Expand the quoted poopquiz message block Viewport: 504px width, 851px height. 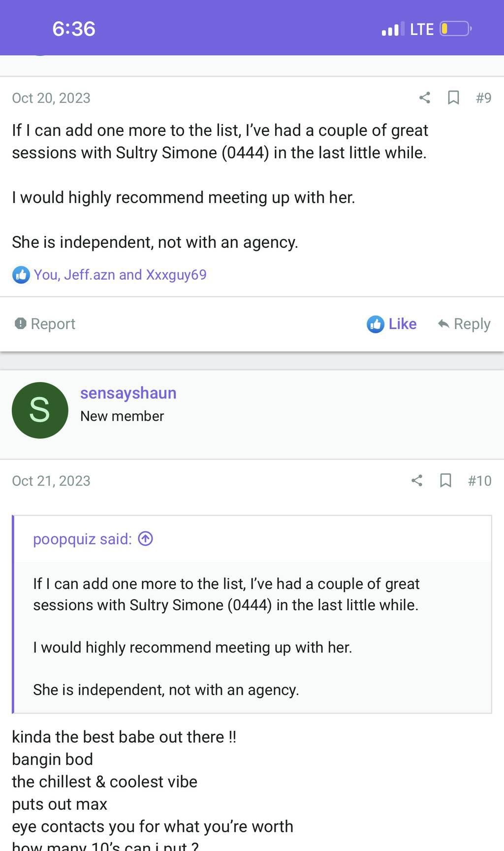pyautogui.click(x=252, y=635)
